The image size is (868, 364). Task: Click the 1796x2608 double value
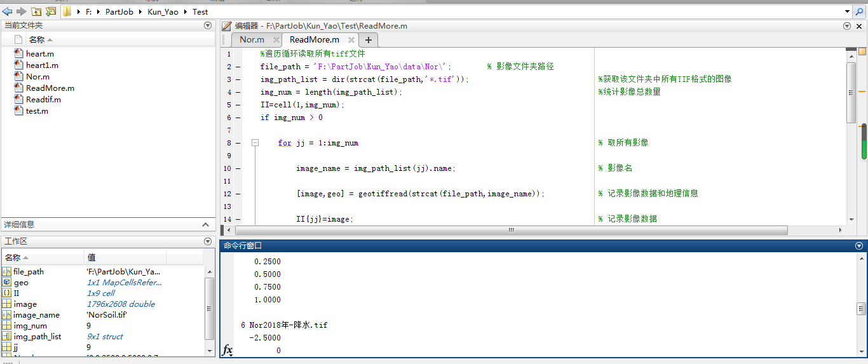[x=121, y=304]
